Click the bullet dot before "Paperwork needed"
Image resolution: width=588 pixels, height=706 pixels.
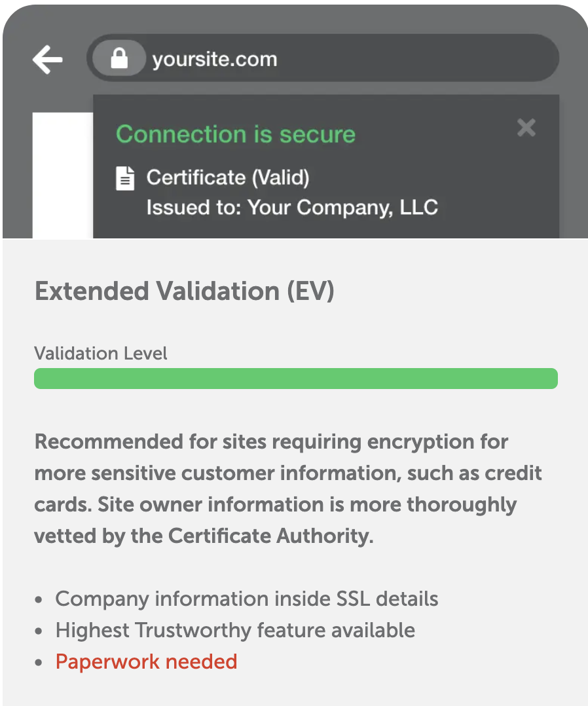(x=40, y=663)
